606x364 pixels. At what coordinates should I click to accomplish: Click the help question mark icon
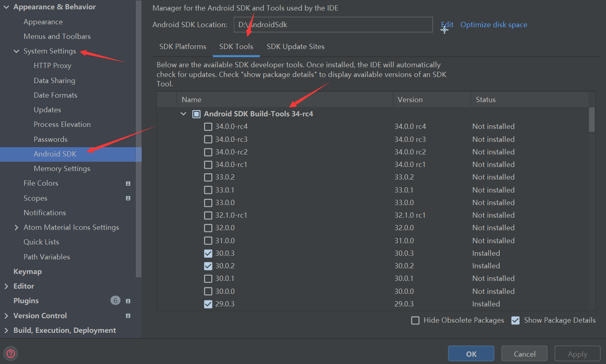point(11,353)
